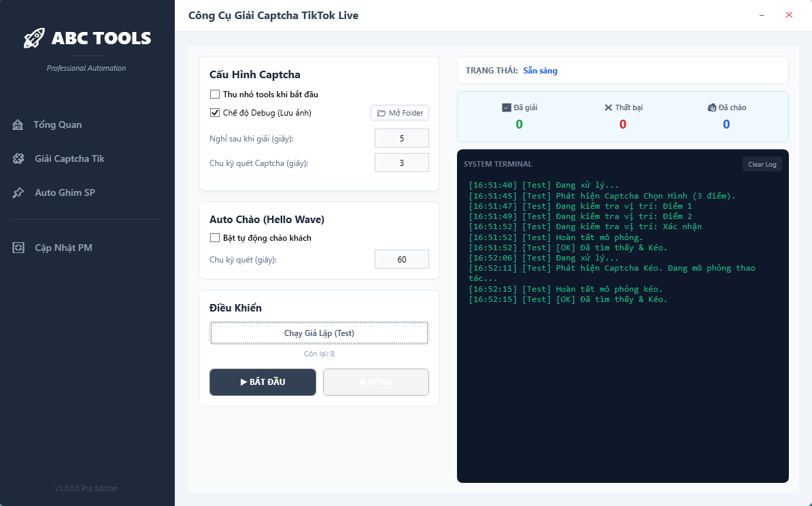
Task: Enable Bật tự động chào khách
Action: (215, 238)
